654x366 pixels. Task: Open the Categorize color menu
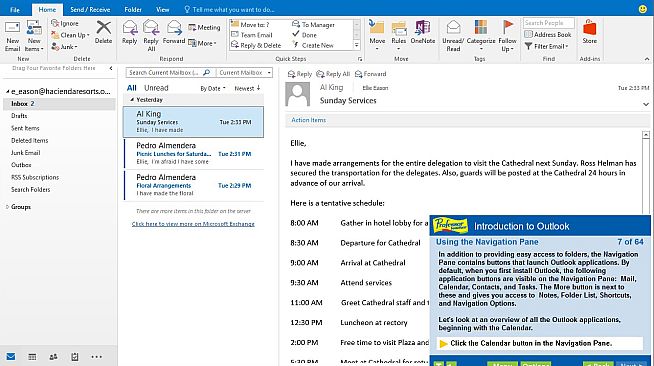click(x=481, y=36)
